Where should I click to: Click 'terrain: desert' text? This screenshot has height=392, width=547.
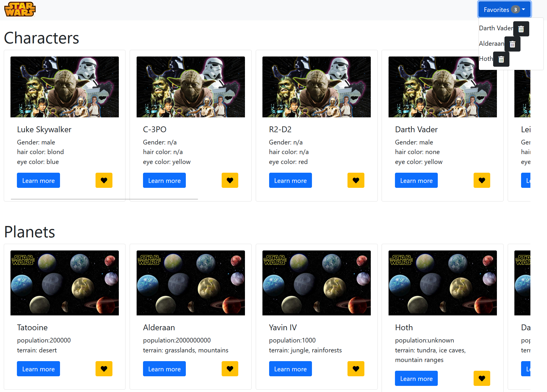click(x=37, y=350)
